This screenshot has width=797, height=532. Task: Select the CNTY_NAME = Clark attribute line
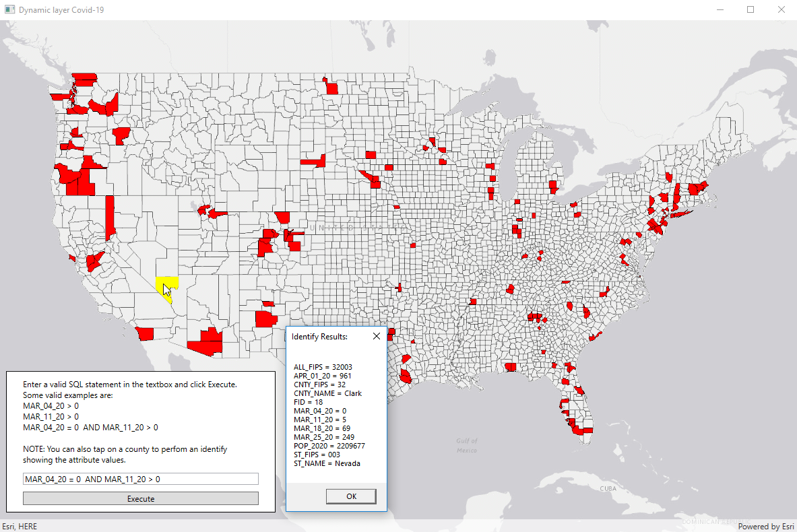tap(327, 393)
